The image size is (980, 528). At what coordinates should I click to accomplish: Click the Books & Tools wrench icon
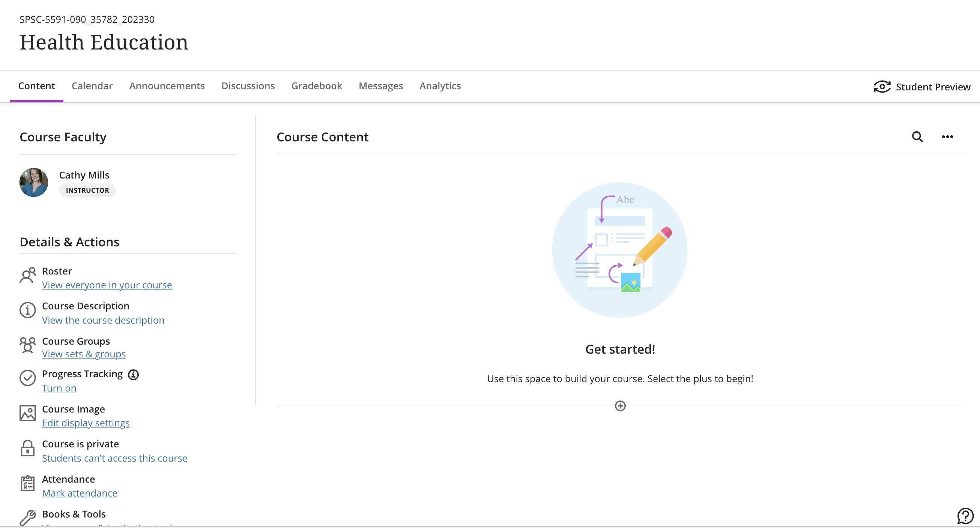(x=27, y=517)
